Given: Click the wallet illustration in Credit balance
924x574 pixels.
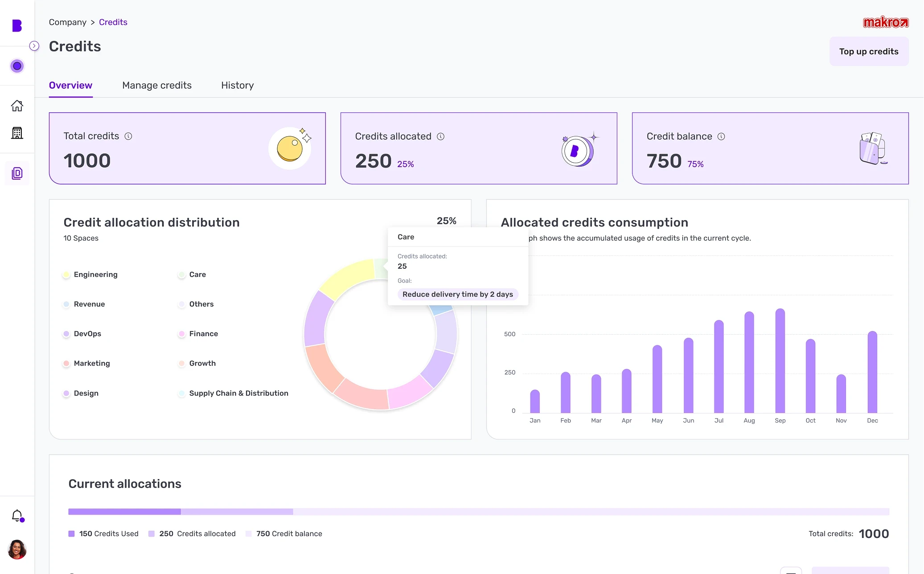Looking at the screenshot, I should [x=873, y=148].
